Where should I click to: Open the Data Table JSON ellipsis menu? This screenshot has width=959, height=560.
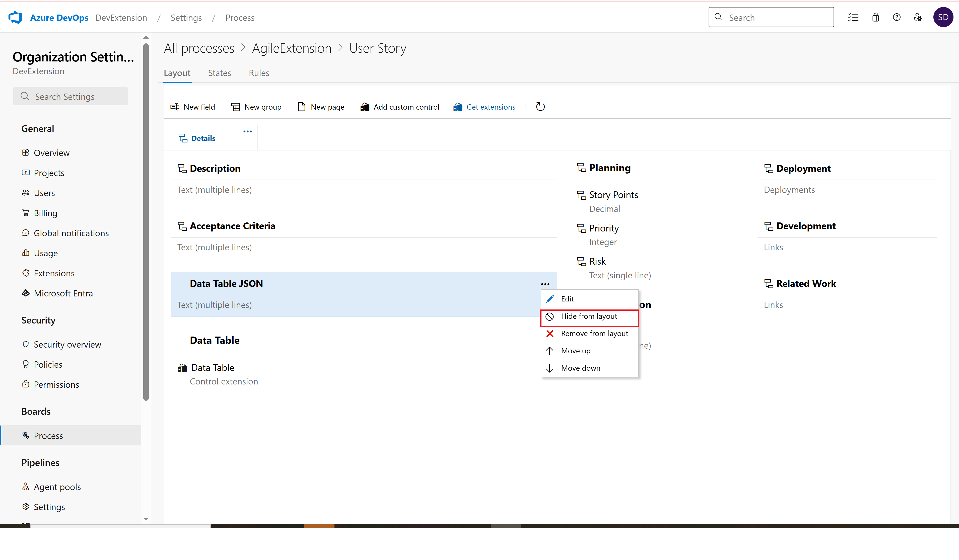[545, 284]
